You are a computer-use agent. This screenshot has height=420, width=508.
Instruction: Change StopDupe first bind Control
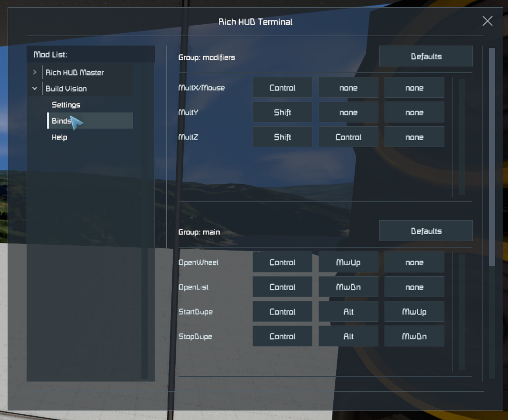[x=282, y=336]
